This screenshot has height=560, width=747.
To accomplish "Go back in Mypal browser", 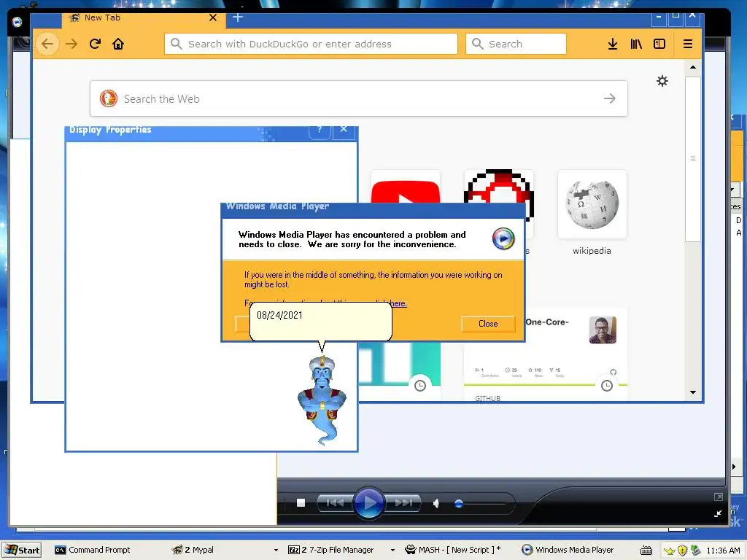I will (47, 44).
